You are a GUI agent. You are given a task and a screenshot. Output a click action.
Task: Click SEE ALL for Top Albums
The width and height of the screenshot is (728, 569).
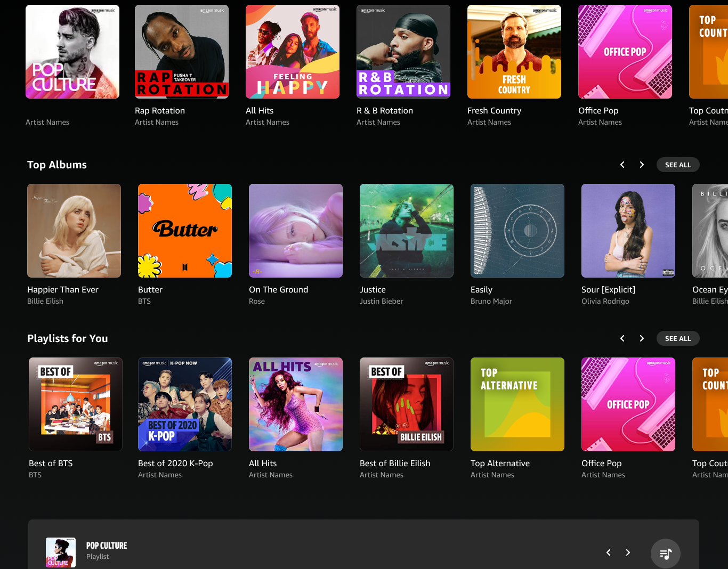678,165
